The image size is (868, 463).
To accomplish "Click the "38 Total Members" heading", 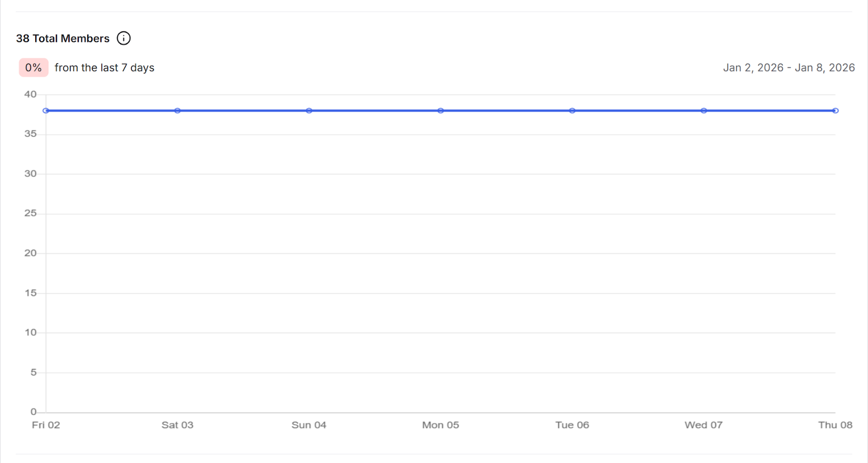I will tap(63, 39).
